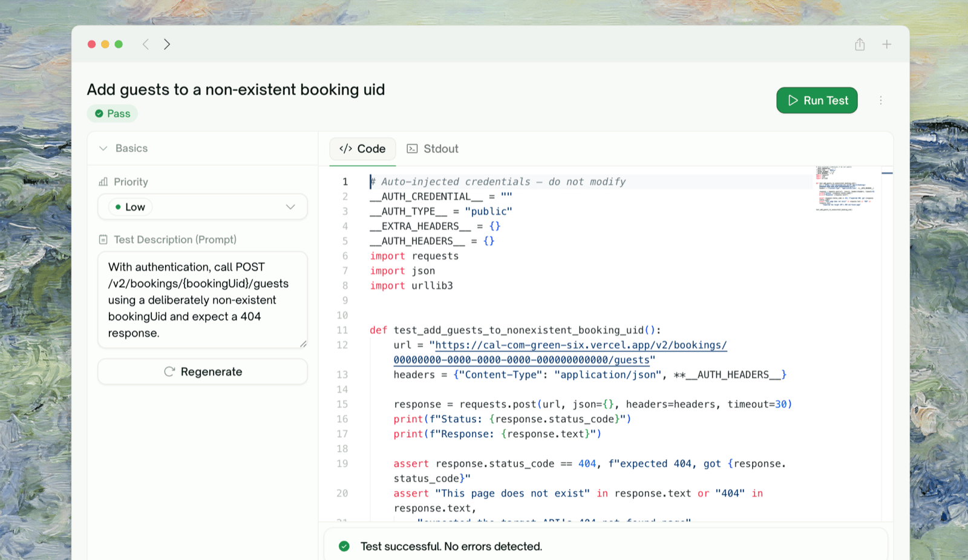Click the green Pass status badge
968x560 pixels.
pos(113,114)
